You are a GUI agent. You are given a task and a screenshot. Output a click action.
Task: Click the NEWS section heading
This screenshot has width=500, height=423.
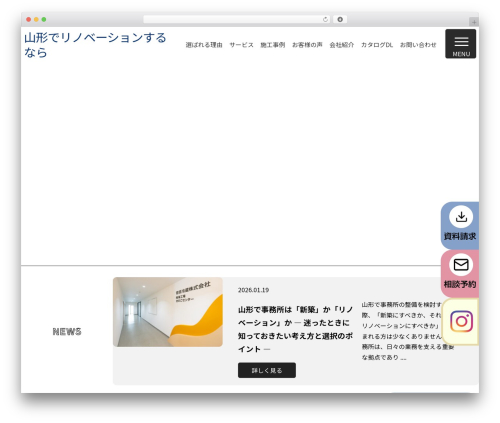(67, 332)
